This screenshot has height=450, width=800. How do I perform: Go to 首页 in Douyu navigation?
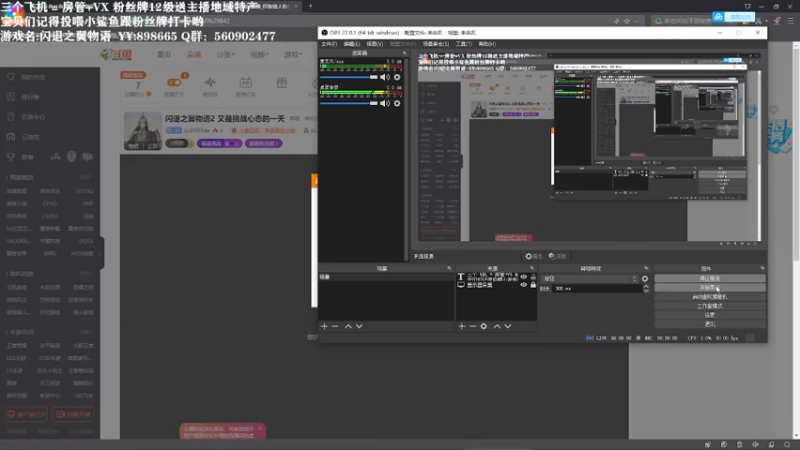coord(164,54)
